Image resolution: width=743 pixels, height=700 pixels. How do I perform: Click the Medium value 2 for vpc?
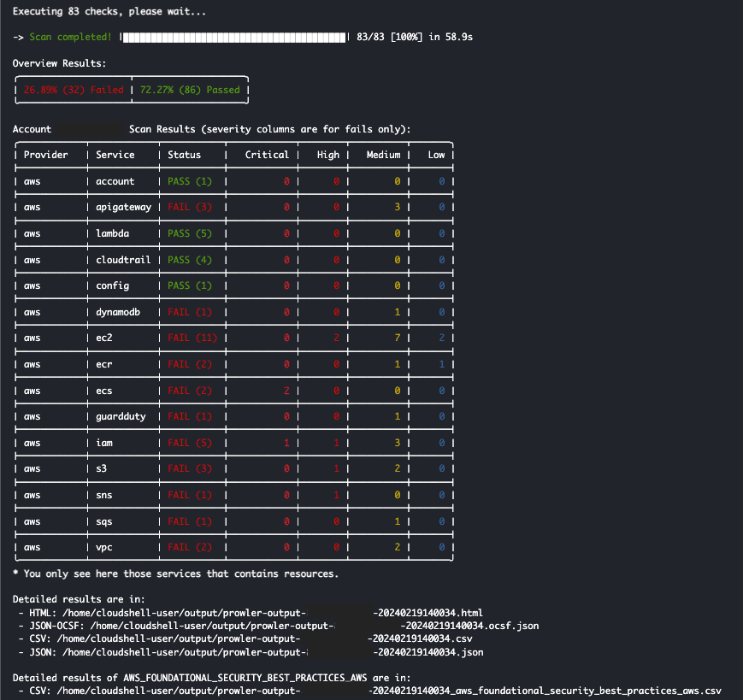coord(398,547)
